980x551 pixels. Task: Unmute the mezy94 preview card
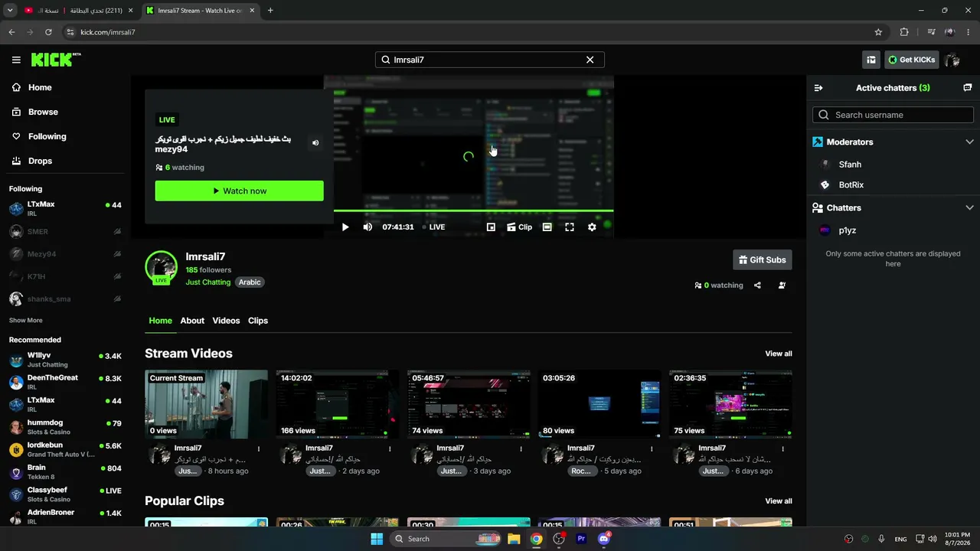pyautogui.click(x=315, y=143)
